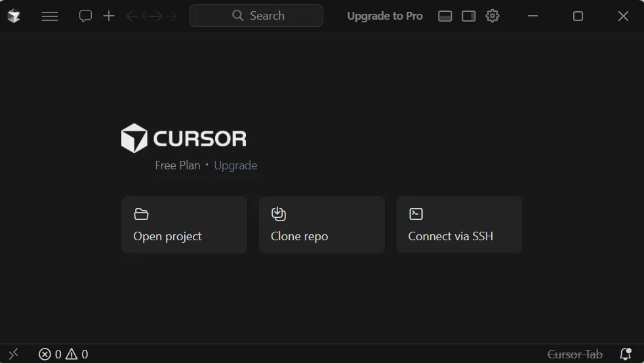Click the folder icon on Open project
This screenshot has width=644, height=363.
point(141,214)
